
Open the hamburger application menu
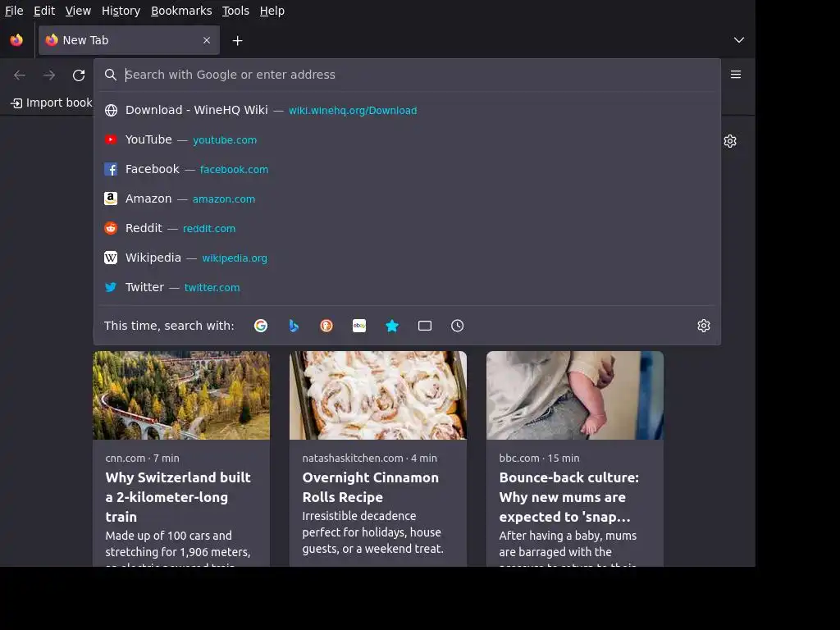pyautogui.click(x=736, y=75)
